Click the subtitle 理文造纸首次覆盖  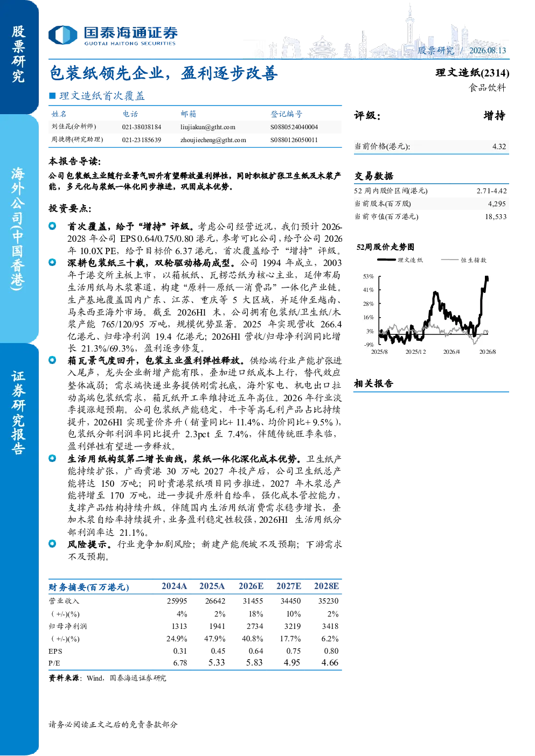tap(102, 96)
